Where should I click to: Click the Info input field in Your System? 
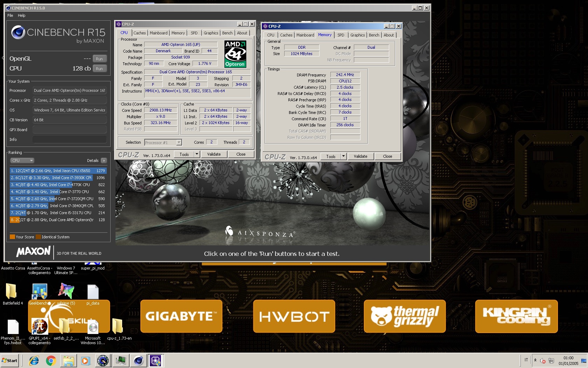coord(70,139)
